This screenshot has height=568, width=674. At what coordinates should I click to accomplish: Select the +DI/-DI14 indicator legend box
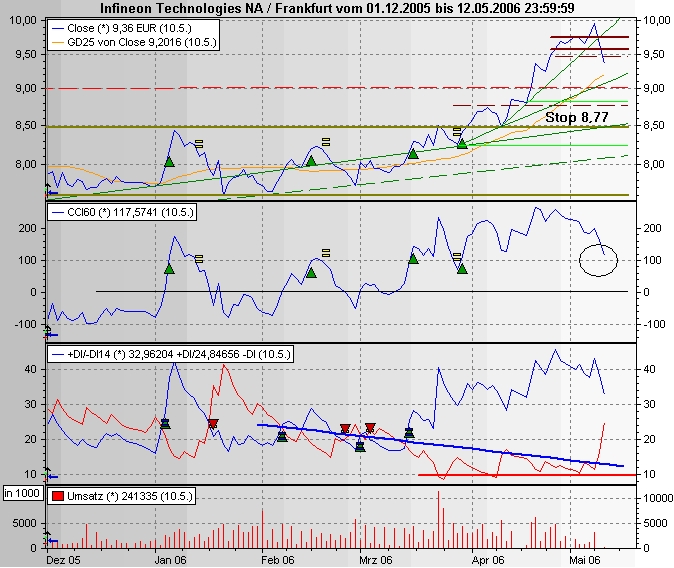[x=170, y=354]
